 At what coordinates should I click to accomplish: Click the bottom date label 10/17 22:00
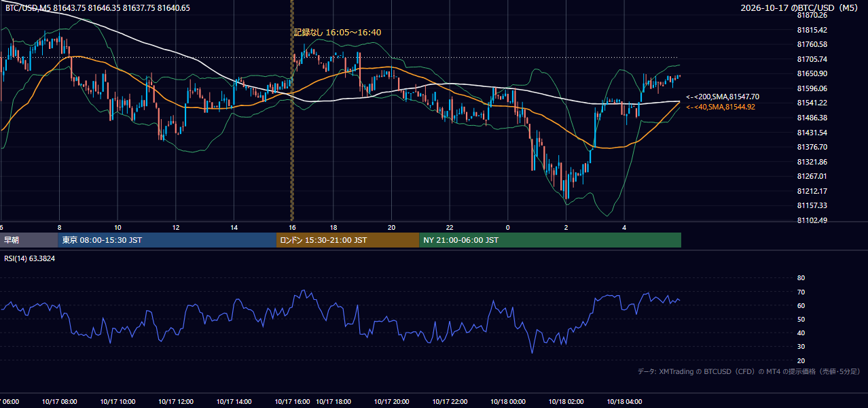point(450,402)
